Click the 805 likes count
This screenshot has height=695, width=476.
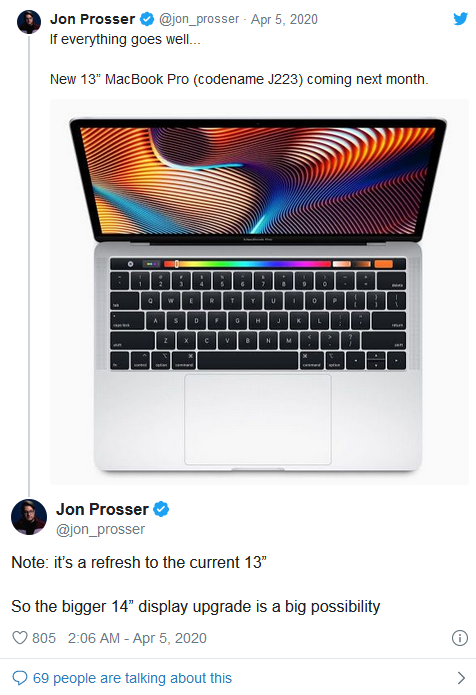[44, 638]
